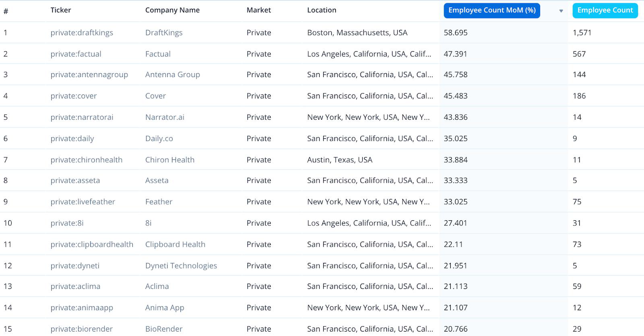The width and height of the screenshot is (644, 336).
Task: Select MoM value 21.107
Action: 456,307
